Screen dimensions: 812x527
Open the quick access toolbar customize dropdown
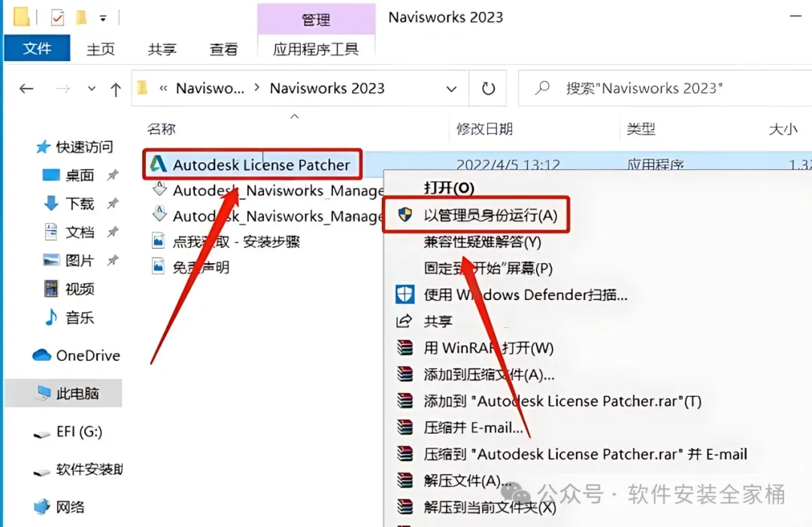click(103, 19)
